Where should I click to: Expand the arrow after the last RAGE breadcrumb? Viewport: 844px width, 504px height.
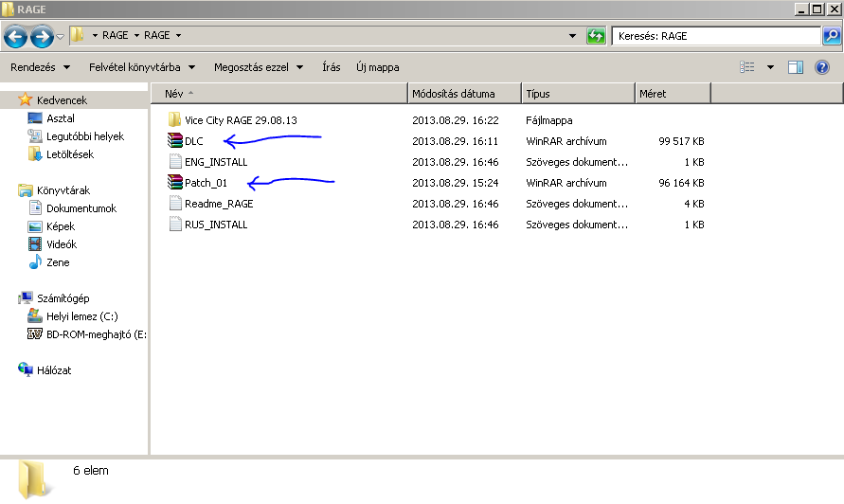[178, 36]
